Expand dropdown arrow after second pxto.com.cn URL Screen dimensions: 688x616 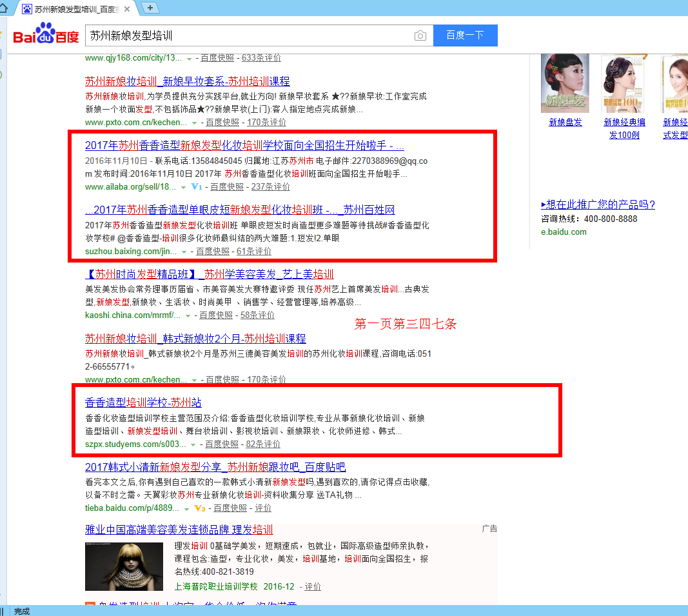pos(194,380)
